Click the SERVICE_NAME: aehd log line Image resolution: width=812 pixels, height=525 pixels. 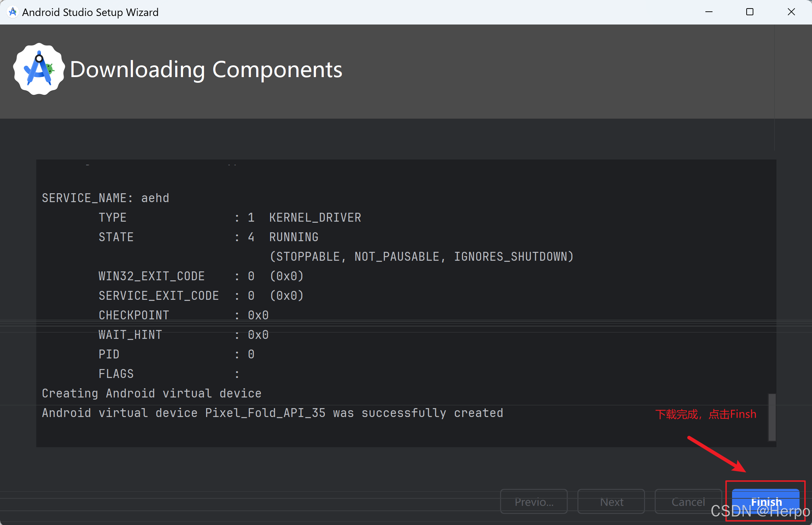click(106, 198)
